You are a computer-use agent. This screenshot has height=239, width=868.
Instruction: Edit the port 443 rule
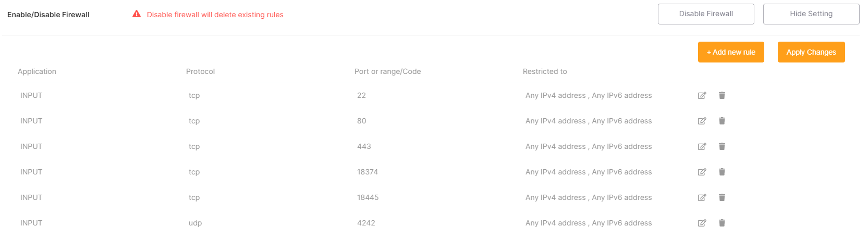pyautogui.click(x=702, y=146)
